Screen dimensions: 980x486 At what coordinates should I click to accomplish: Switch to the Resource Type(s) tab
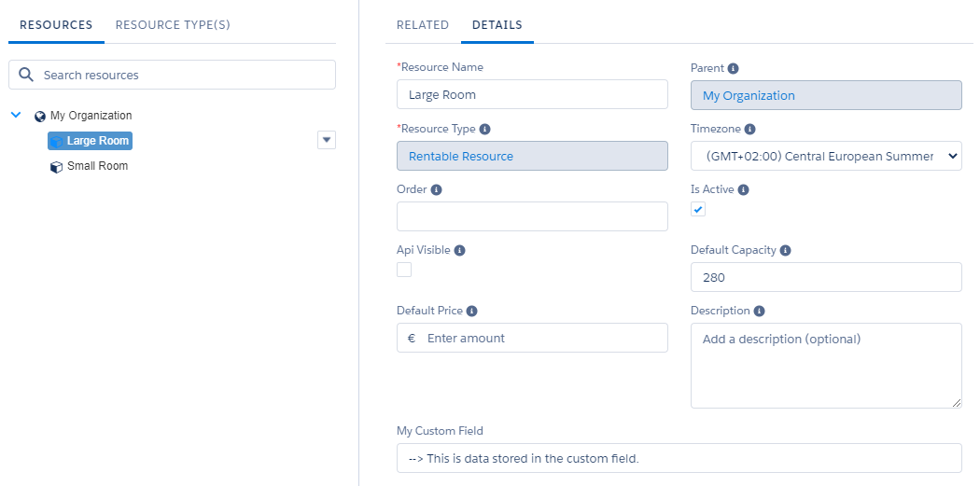coord(173,25)
